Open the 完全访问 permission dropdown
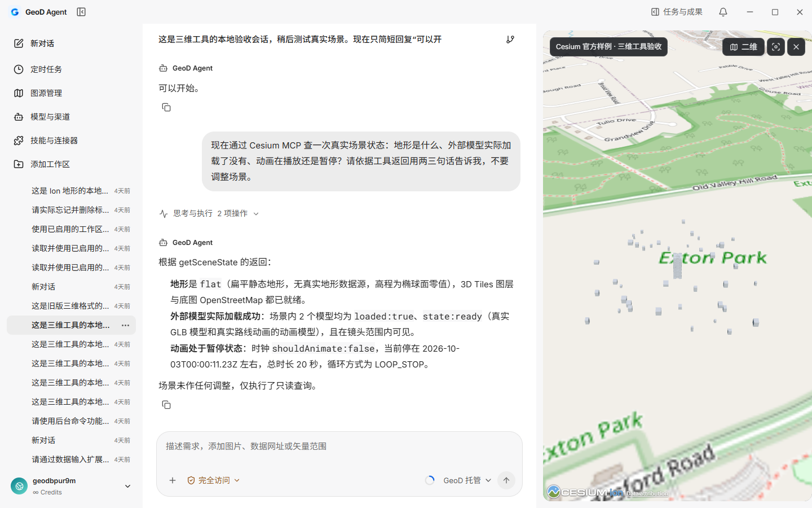The image size is (812, 508). 213,480
